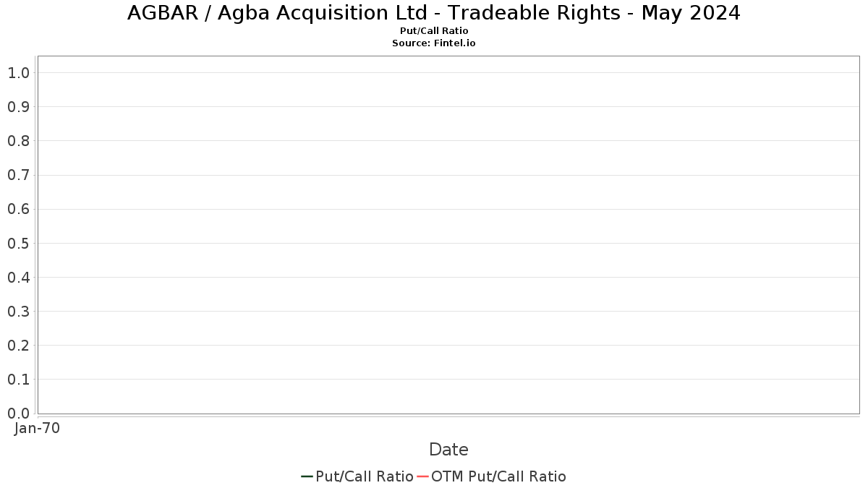
Task: Click the Put/Call Ratio subtitle
Action: coord(434,31)
